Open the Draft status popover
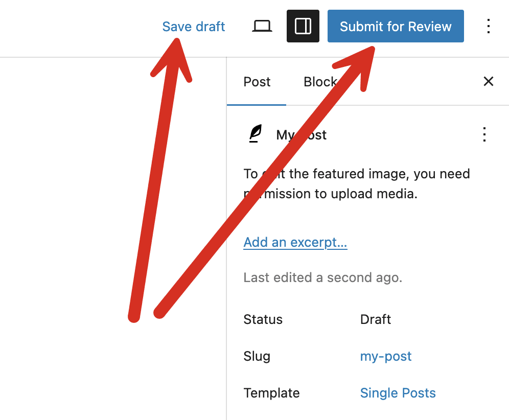Image resolution: width=509 pixels, height=420 pixels. [x=375, y=319]
